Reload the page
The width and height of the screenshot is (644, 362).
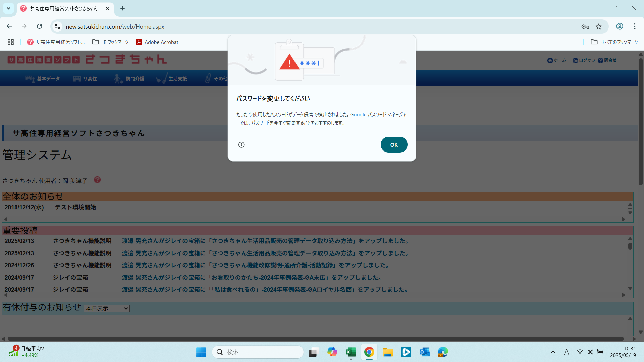point(40,26)
